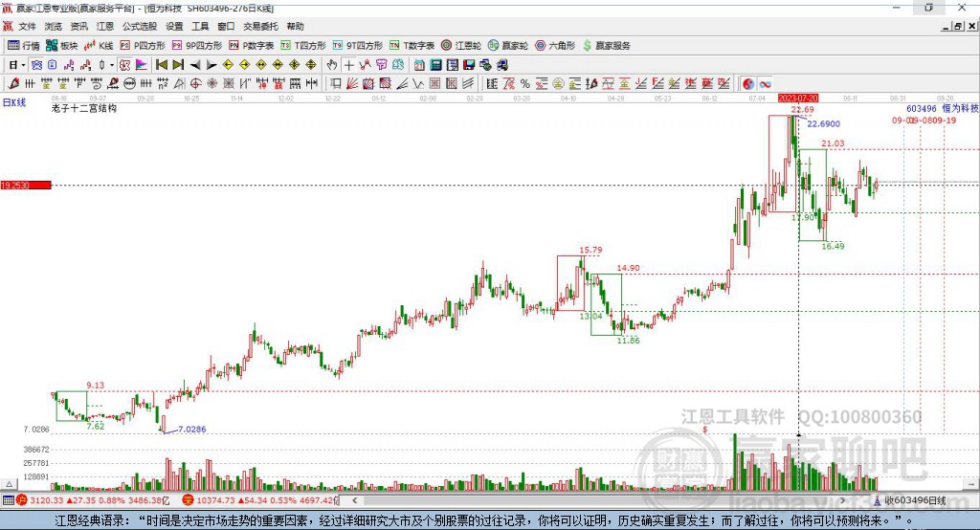This screenshot has width=980, height=530.
Task: Open 赢家服务 with the dollar icon
Action: click(606, 46)
